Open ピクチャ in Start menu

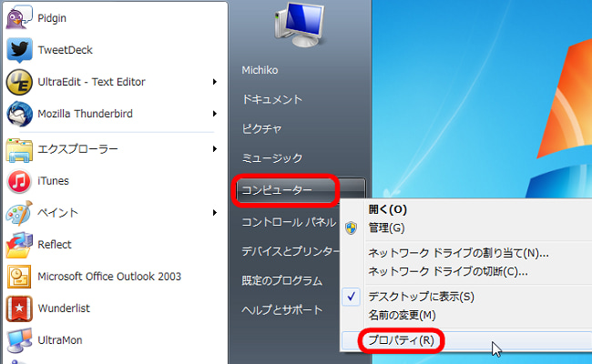point(261,129)
